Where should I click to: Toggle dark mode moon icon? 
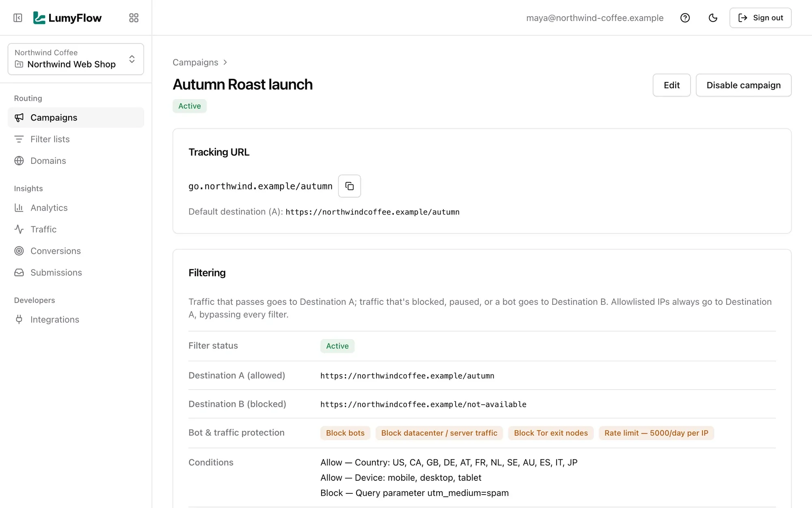[713, 18]
